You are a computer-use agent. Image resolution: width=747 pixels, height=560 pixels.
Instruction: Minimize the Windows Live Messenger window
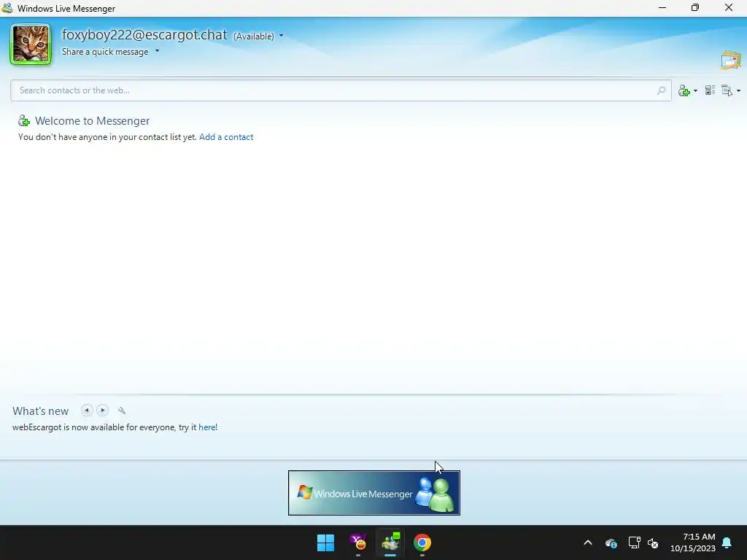662,7
